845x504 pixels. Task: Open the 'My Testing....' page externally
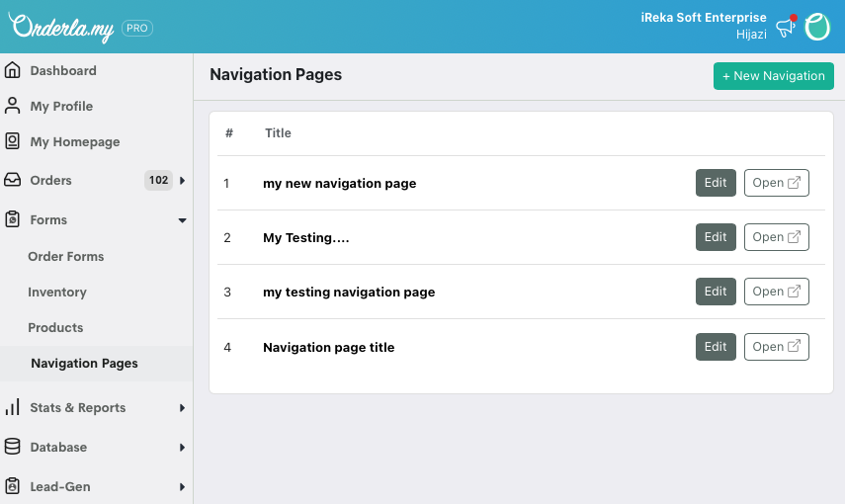[x=776, y=237]
